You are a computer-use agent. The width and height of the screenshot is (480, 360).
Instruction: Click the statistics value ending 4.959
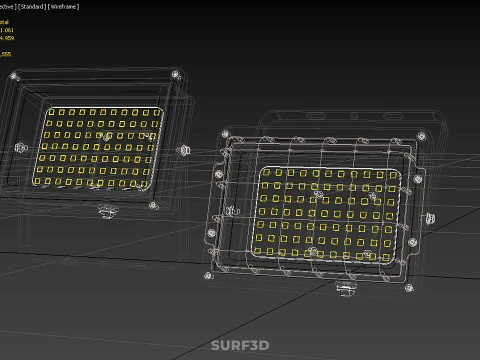[x=7, y=38]
